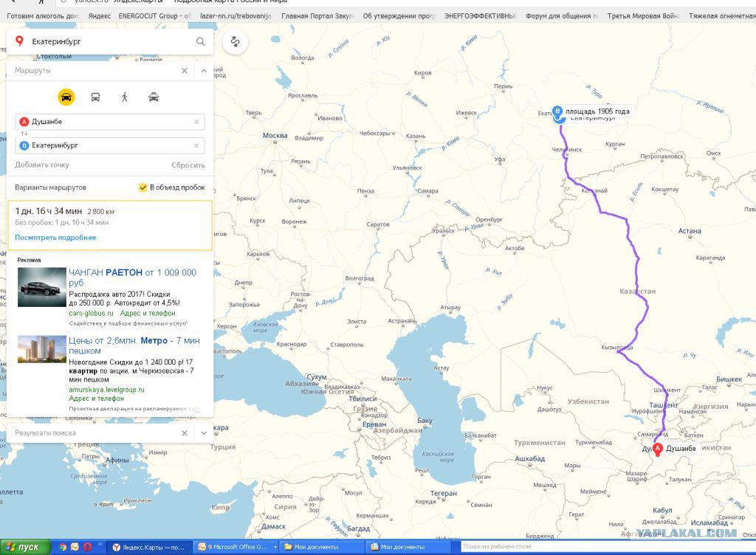Image resolution: width=756 pixels, height=555 pixels.
Task: Click the red location pin in search box
Action: [x=19, y=41]
